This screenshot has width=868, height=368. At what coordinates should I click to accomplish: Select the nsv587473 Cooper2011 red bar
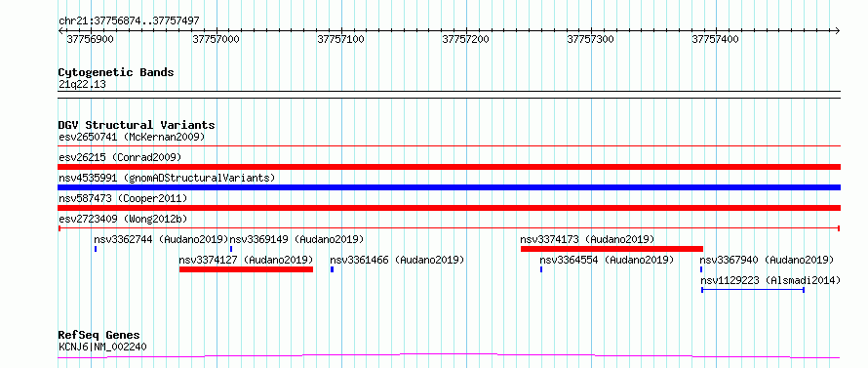[449, 208]
